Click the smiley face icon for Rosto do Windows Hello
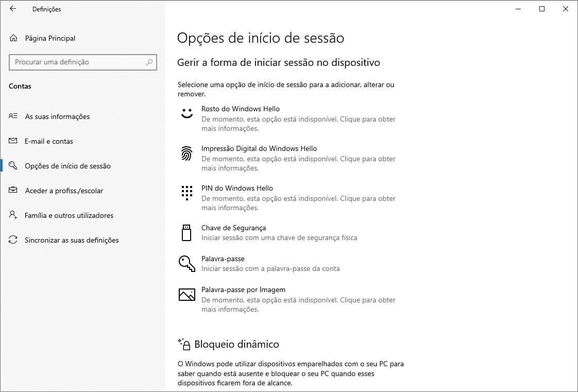Viewport: 578px width, 392px height. point(187,113)
